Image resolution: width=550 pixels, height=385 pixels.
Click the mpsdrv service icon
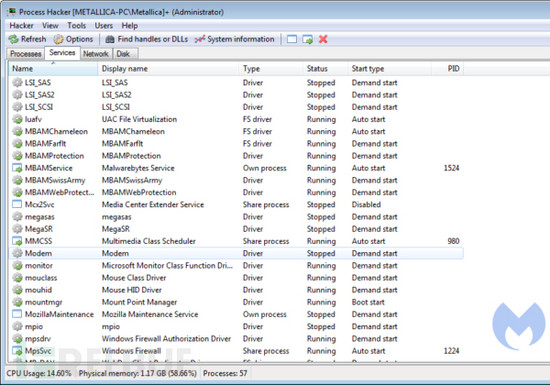17,339
